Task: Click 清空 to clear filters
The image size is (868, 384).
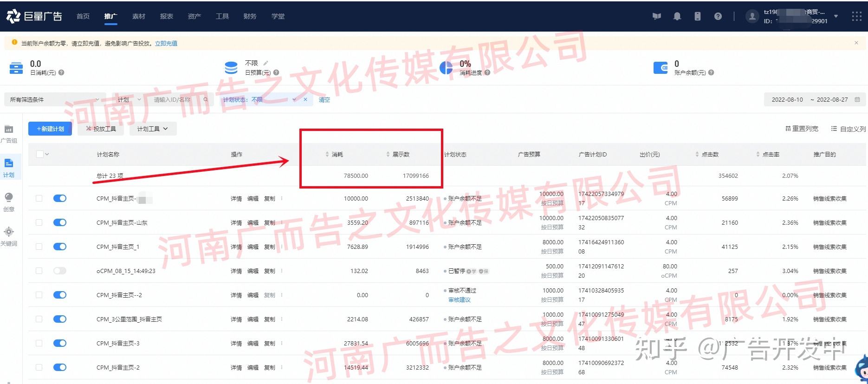Action: click(x=324, y=99)
